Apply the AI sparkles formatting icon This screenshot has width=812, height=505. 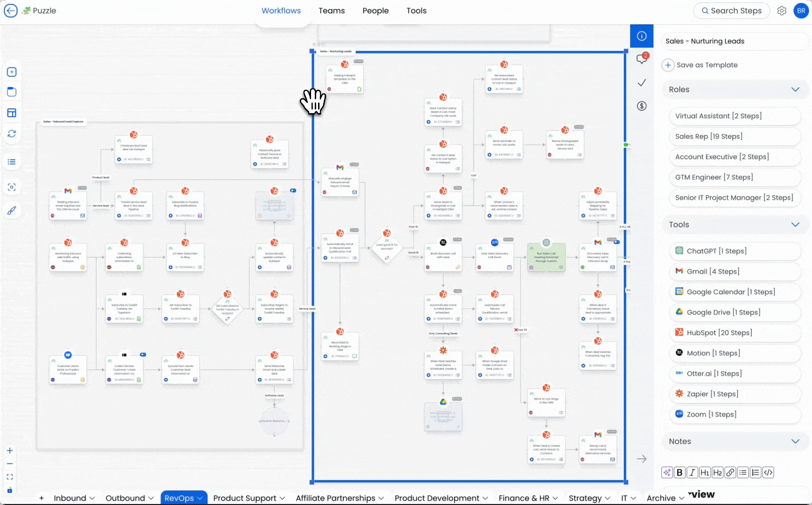(667, 473)
